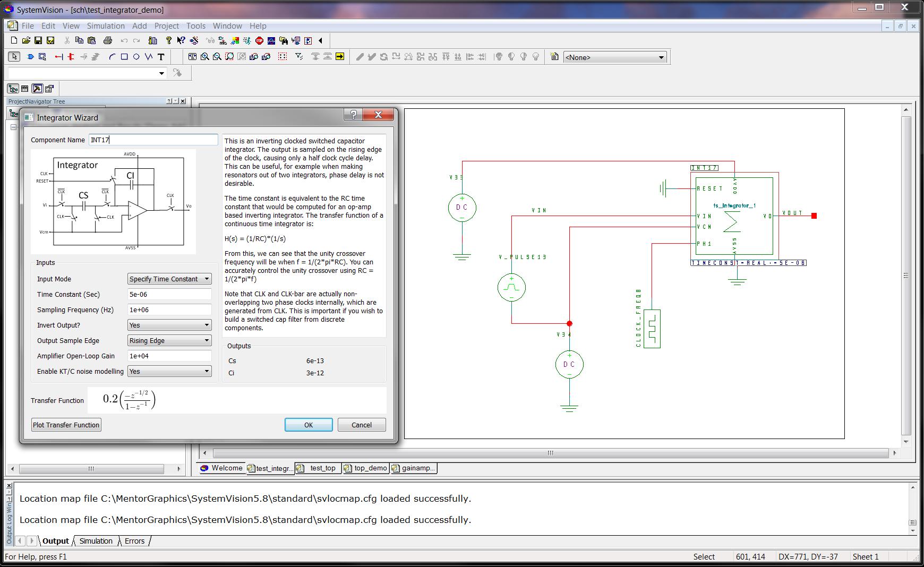Click the schematic horizontal scrollbar thumb

coord(550,453)
